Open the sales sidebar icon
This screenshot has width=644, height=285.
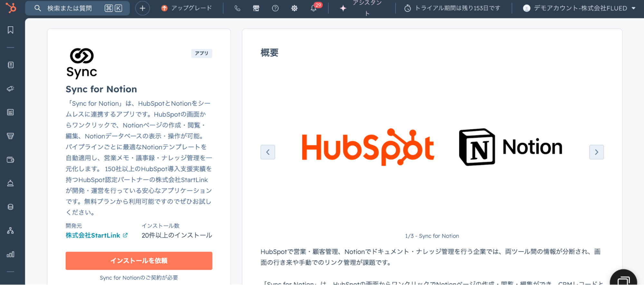(x=11, y=136)
